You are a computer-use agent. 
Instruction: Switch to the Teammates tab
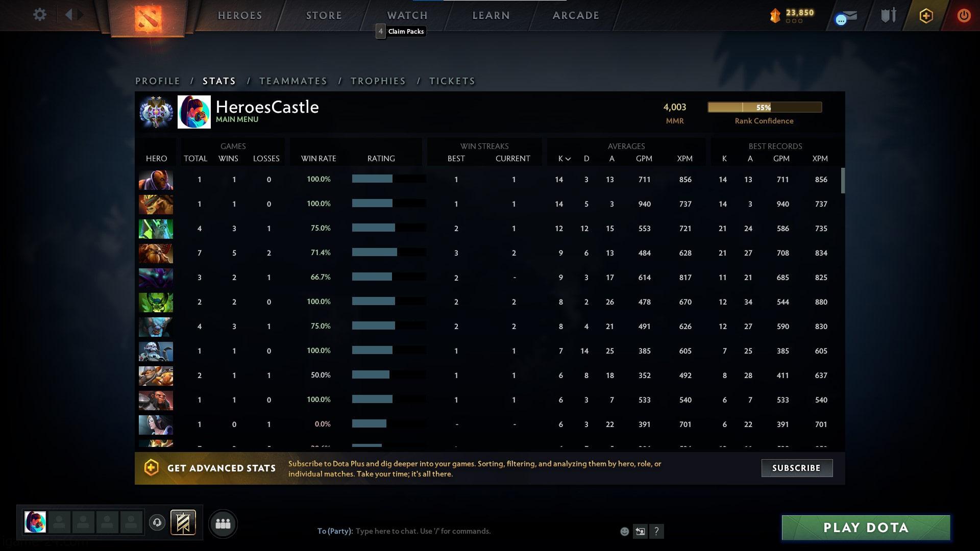(293, 81)
